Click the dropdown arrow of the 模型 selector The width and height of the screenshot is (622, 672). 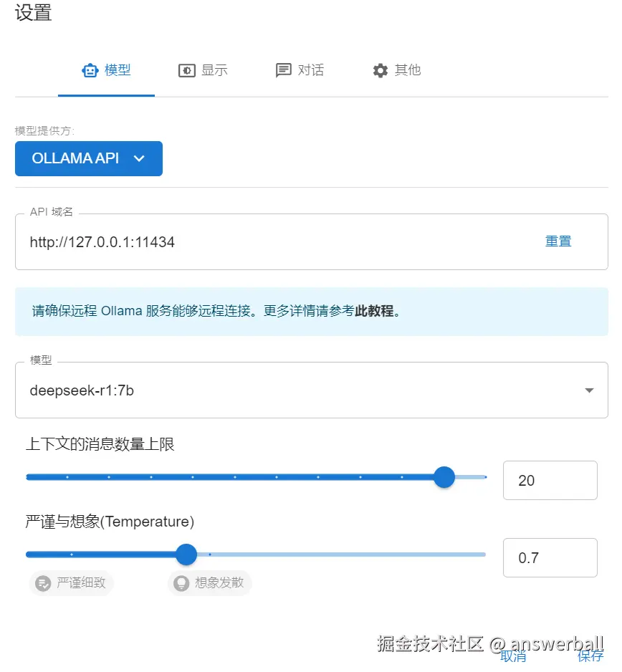pos(588,390)
